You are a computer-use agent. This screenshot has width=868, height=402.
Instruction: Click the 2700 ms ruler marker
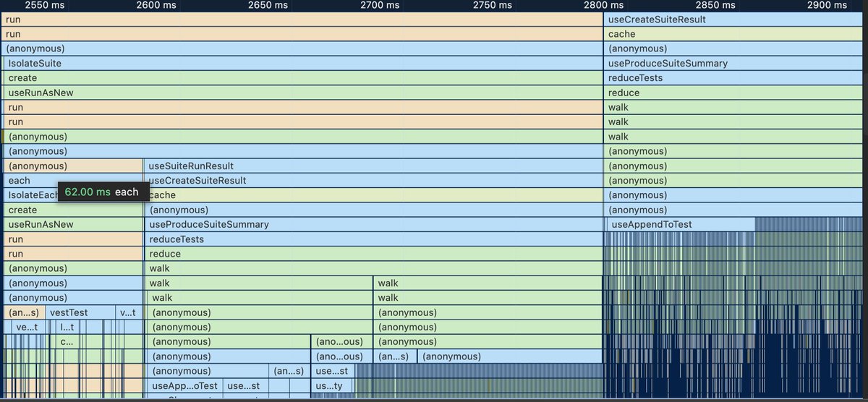380,5
